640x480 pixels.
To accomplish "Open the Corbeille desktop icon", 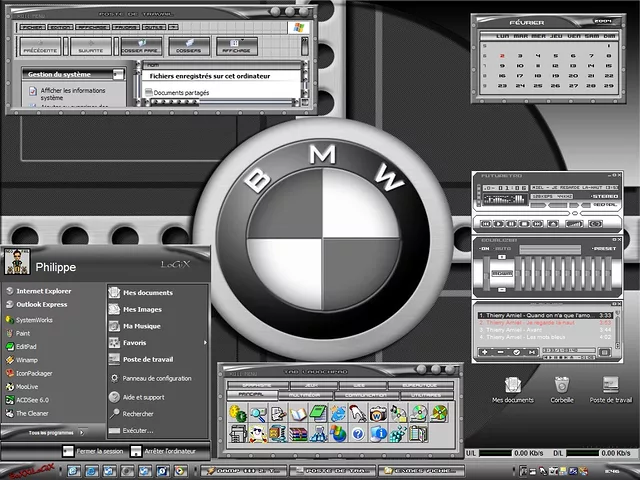I will (x=562, y=385).
